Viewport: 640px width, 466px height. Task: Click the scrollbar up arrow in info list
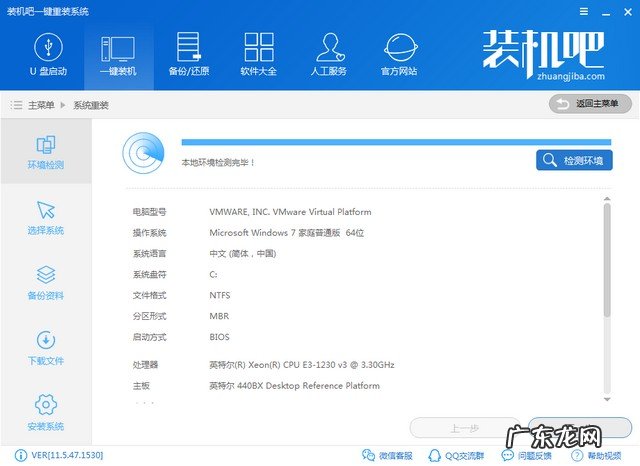click(x=607, y=199)
